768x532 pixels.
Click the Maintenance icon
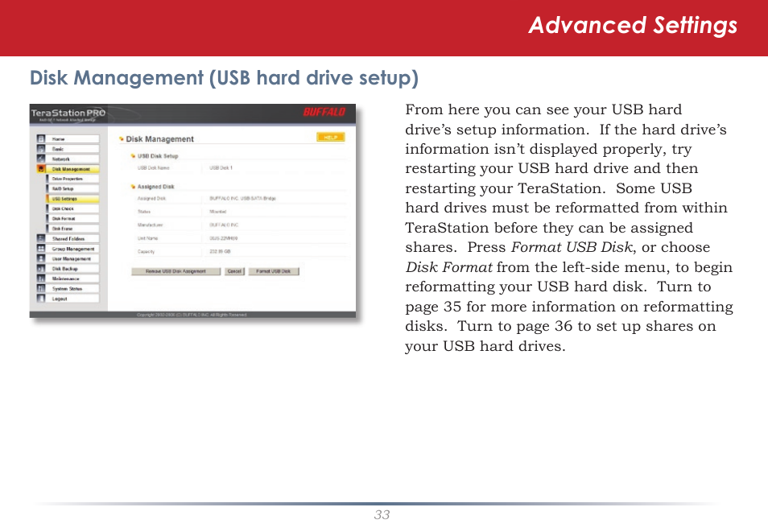[41, 278]
